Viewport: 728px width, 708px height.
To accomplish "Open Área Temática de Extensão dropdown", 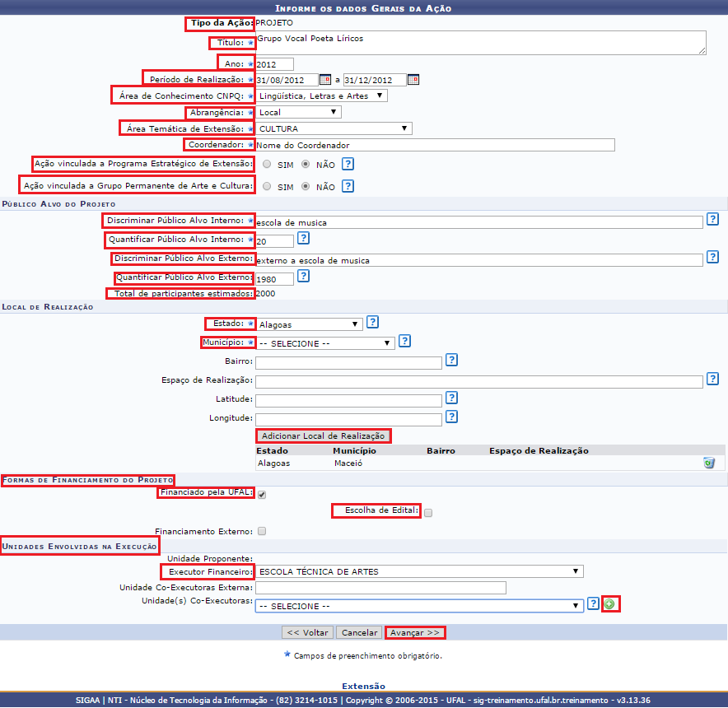I will tap(334, 128).
